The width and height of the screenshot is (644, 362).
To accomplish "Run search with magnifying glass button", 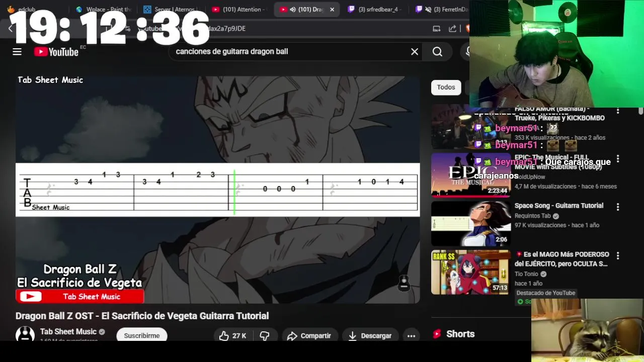I will [x=437, y=52].
